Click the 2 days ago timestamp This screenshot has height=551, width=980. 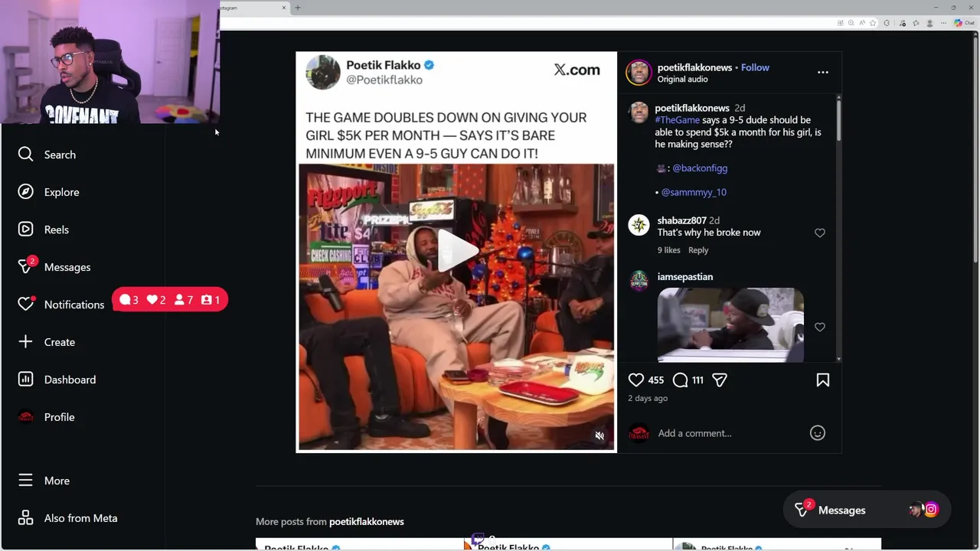648,399
